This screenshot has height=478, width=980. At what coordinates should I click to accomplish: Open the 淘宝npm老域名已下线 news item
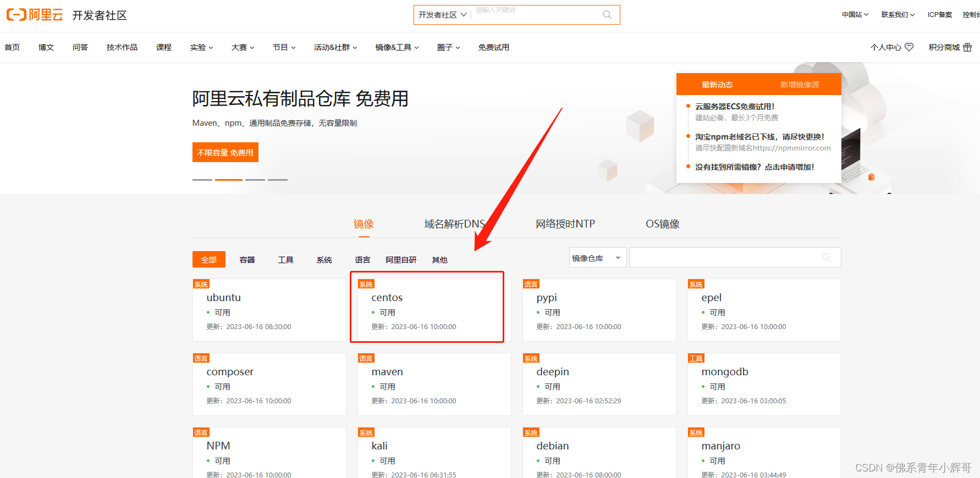(x=759, y=137)
